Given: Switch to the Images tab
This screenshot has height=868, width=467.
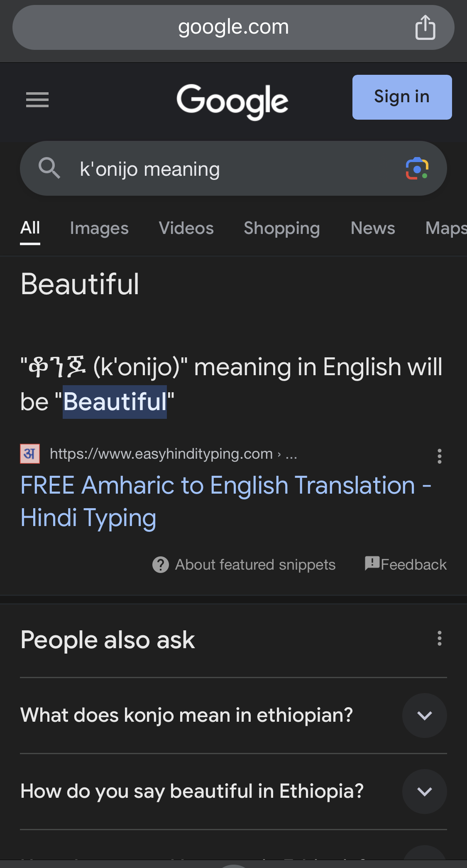Looking at the screenshot, I should click(x=99, y=228).
